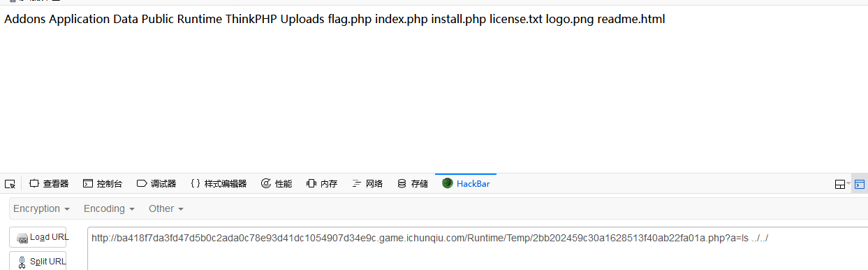Focus the HackBar URL text field
Image resolution: width=868 pixels, height=270 pixels.
pyautogui.click(x=478, y=248)
